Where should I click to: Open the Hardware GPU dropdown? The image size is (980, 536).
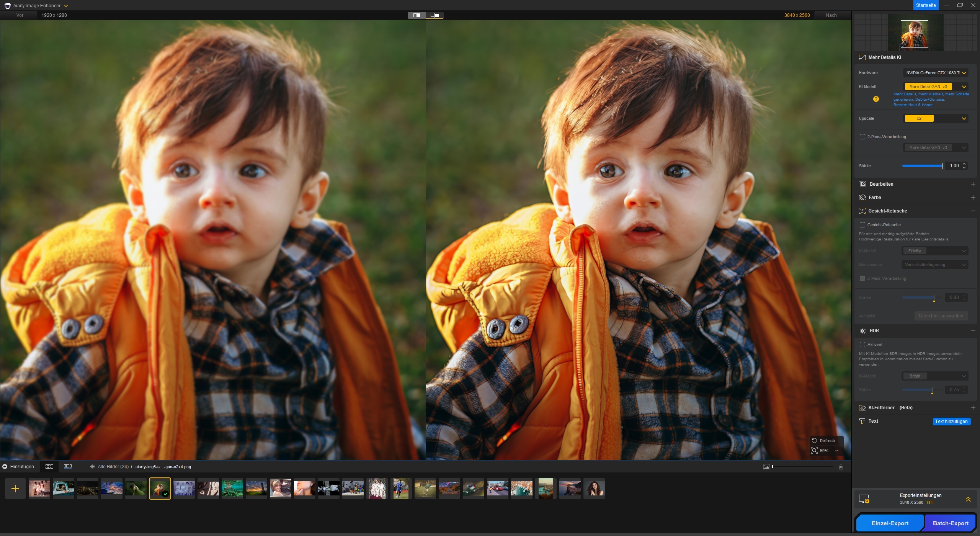tap(936, 73)
